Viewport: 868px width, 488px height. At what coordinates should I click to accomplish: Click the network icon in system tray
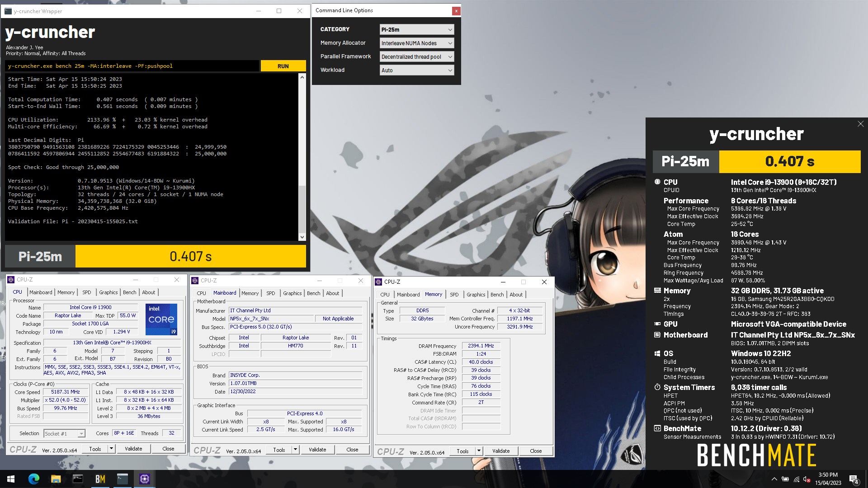[797, 479]
